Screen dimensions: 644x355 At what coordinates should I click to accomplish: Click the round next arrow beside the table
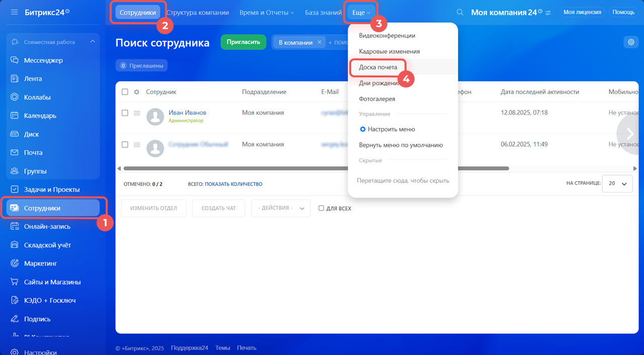[629, 133]
